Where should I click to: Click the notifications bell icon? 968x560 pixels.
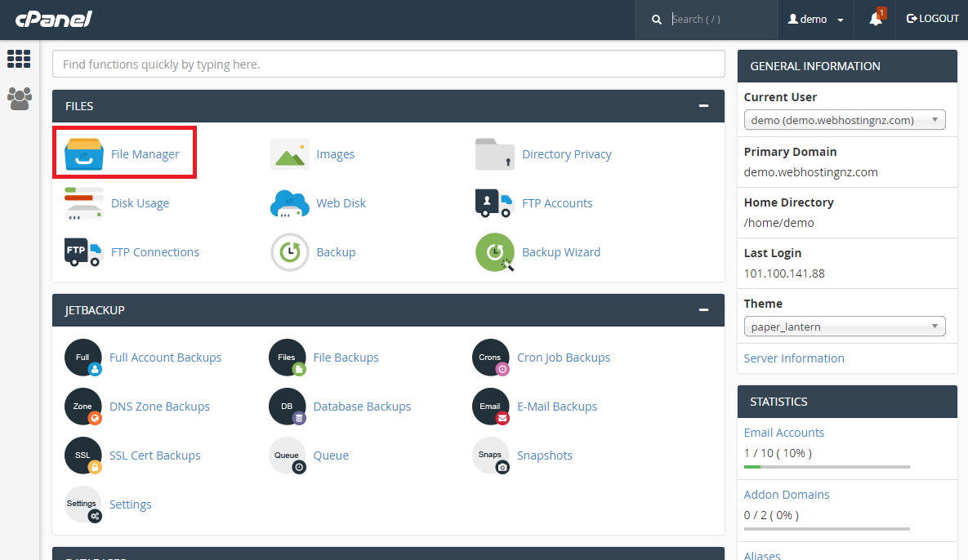point(875,20)
